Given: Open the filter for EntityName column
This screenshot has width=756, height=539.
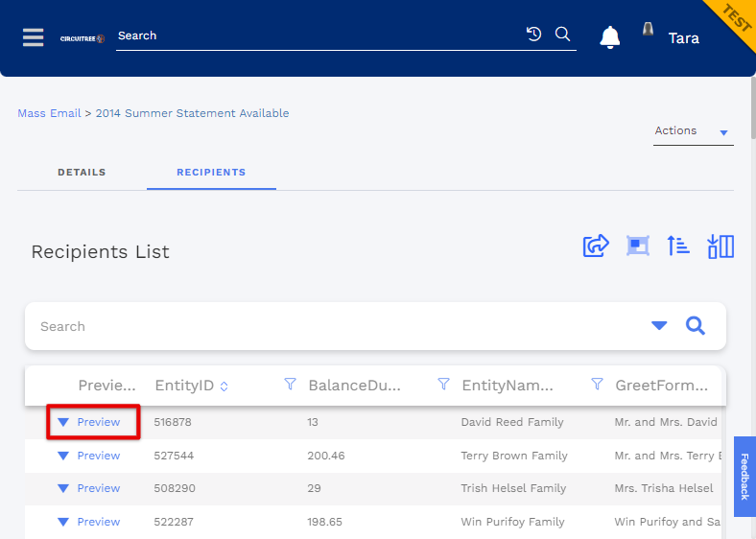Looking at the screenshot, I should 597,384.
